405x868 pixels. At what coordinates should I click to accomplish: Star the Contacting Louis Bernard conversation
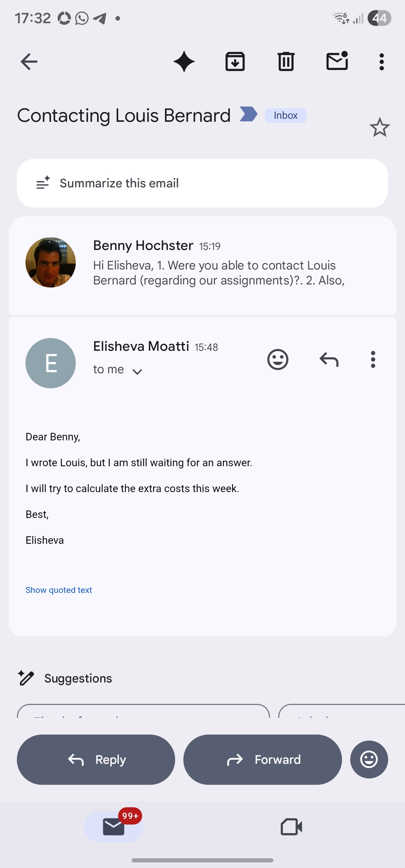click(x=379, y=127)
